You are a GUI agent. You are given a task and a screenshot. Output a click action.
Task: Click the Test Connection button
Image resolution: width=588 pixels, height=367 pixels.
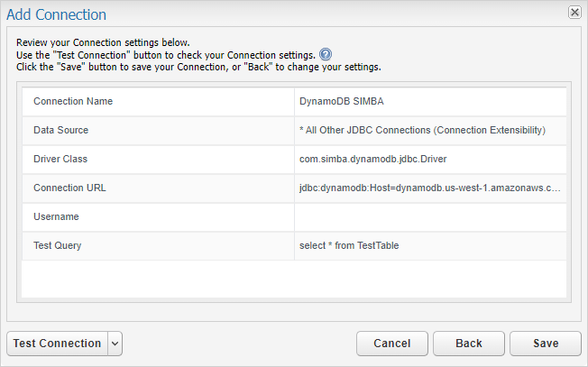(58, 344)
